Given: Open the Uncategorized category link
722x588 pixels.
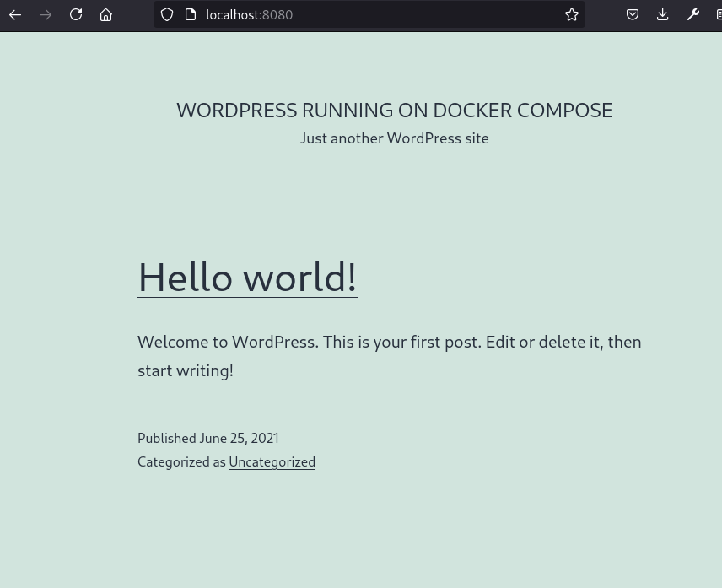Looking at the screenshot, I should pyautogui.click(x=272, y=461).
